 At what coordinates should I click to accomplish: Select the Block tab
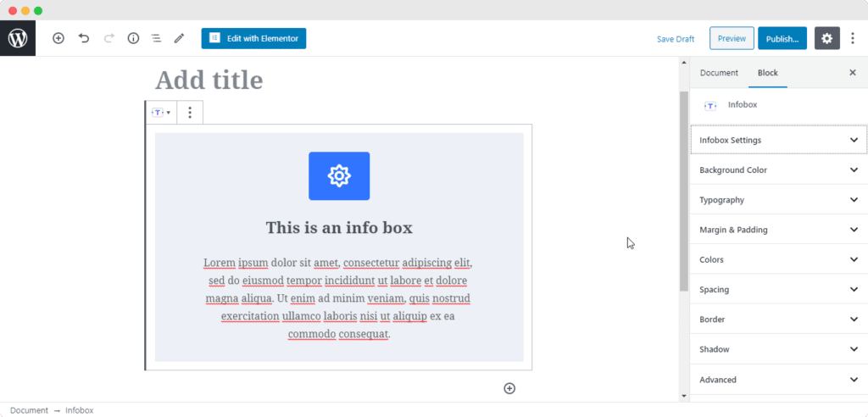[x=767, y=73]
